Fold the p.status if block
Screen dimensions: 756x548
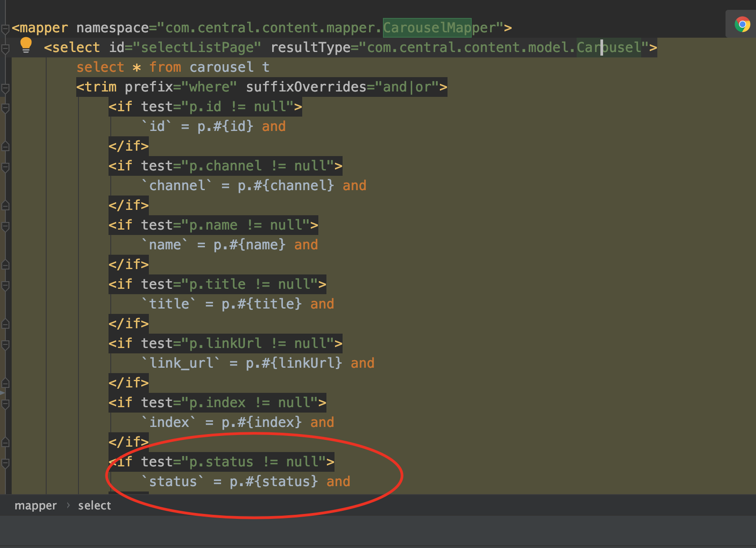pyautogui.click(x=5, y=463)
